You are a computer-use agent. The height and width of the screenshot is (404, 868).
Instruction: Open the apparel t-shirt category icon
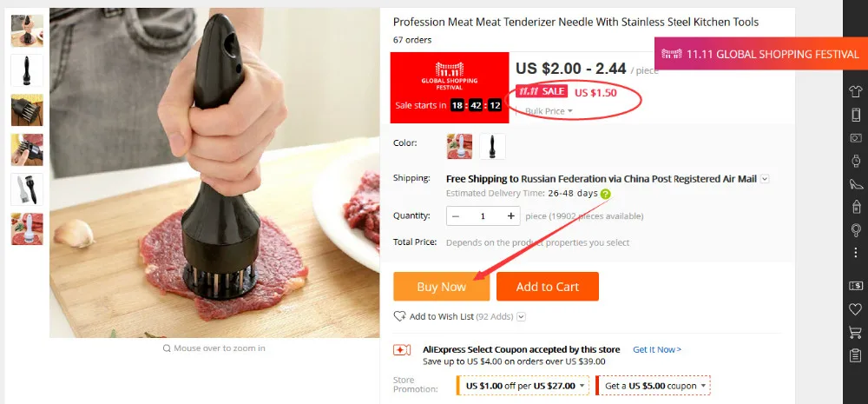[856, 92]
